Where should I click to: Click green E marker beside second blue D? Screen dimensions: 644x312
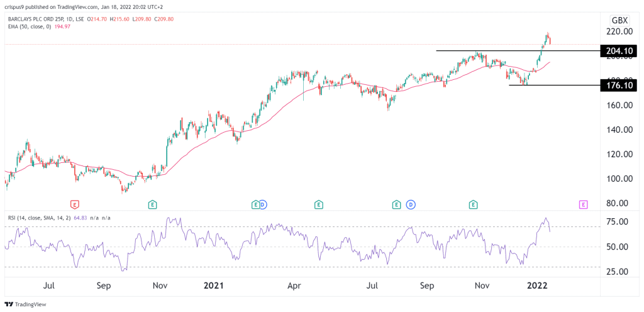[x=396, y=204]
